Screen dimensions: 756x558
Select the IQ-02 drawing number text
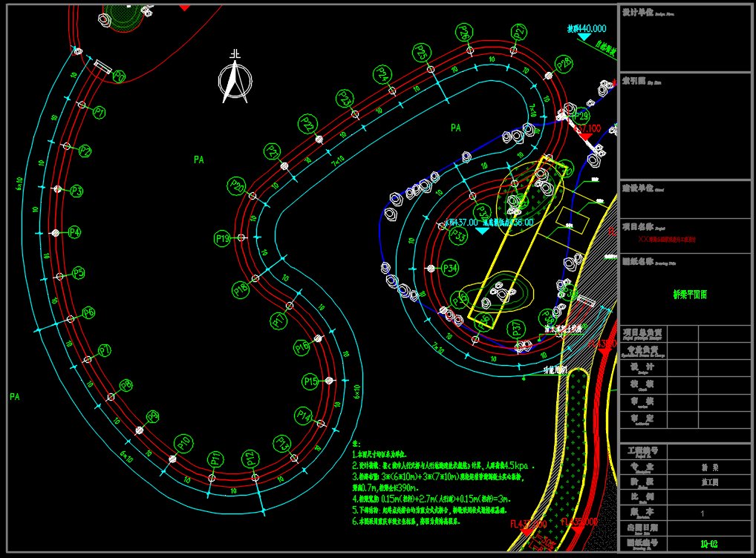pyautogui.click(x=708, y=544)
